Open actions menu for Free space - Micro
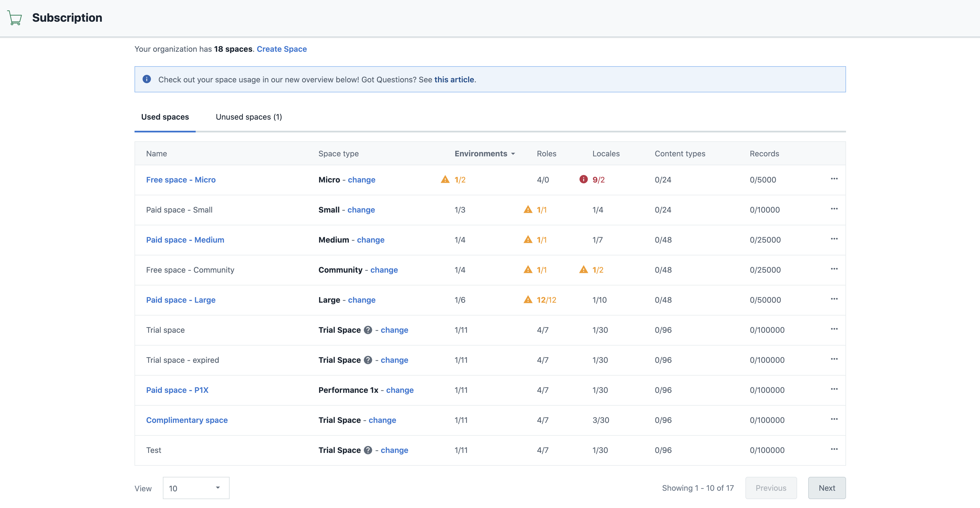The height and width of the screenshot is (508, 980). tap(834, 179)
